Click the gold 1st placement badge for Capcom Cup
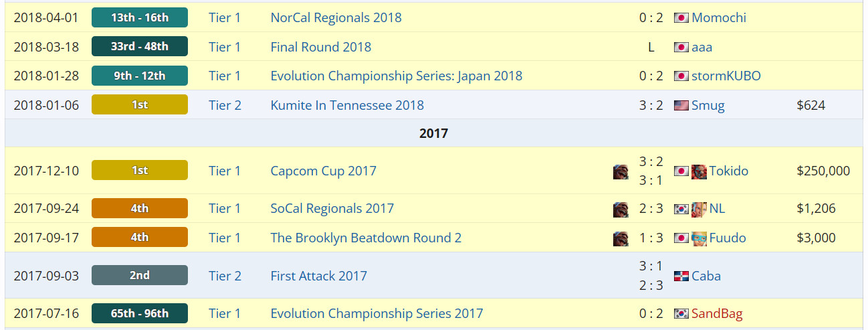The image size is (868, 330). click(x=140, y=171)
